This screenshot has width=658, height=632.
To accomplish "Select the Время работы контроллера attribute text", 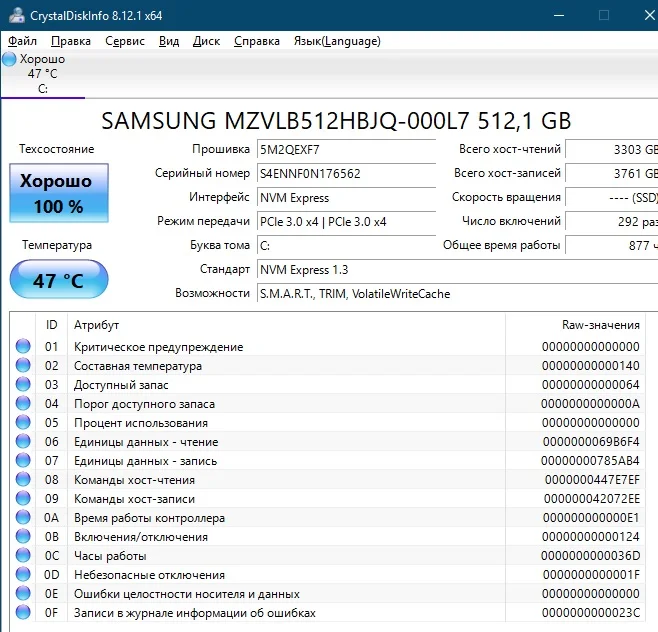I will tap(149, 518).
